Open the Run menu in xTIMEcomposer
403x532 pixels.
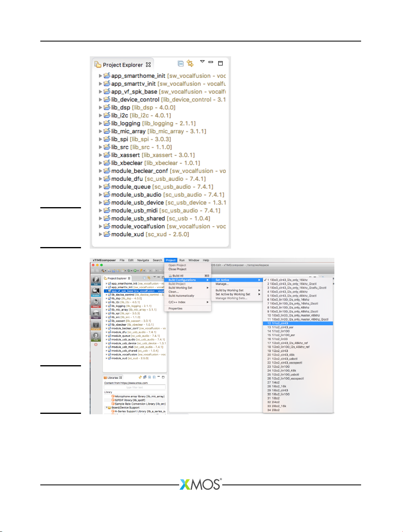[x=182, y=260]
